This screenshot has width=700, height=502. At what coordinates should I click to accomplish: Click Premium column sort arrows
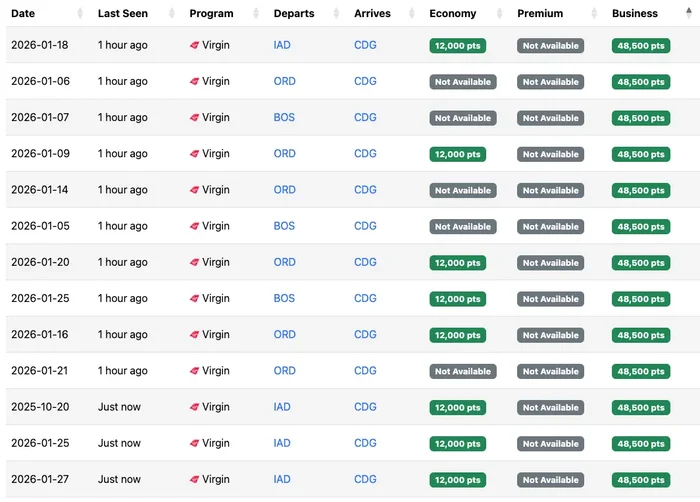(x=594, y=13)
